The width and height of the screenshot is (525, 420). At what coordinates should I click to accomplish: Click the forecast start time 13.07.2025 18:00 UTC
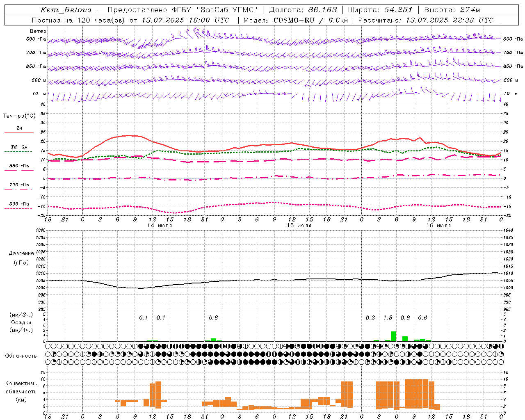(x=185, y=20)
